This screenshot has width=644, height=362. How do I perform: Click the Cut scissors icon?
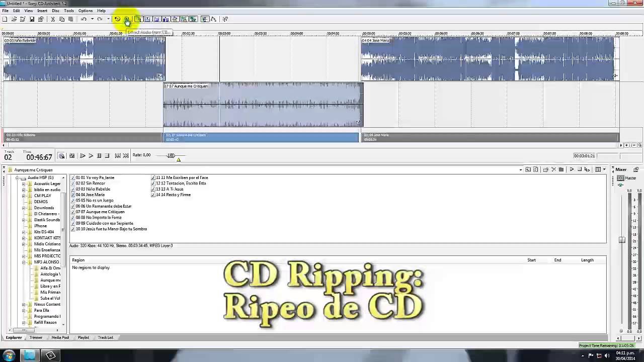click(x=53, y=19)
